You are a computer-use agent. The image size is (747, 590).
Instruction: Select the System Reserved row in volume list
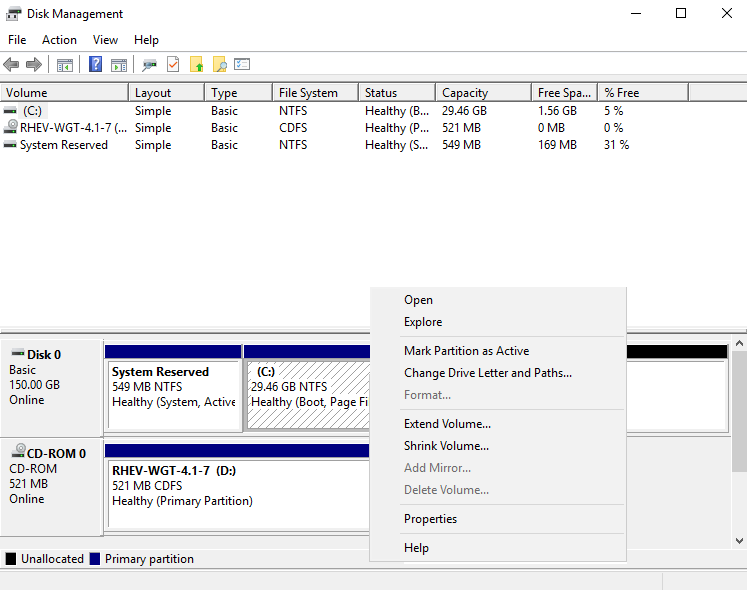pyautogui.click(x=64, y=145)
